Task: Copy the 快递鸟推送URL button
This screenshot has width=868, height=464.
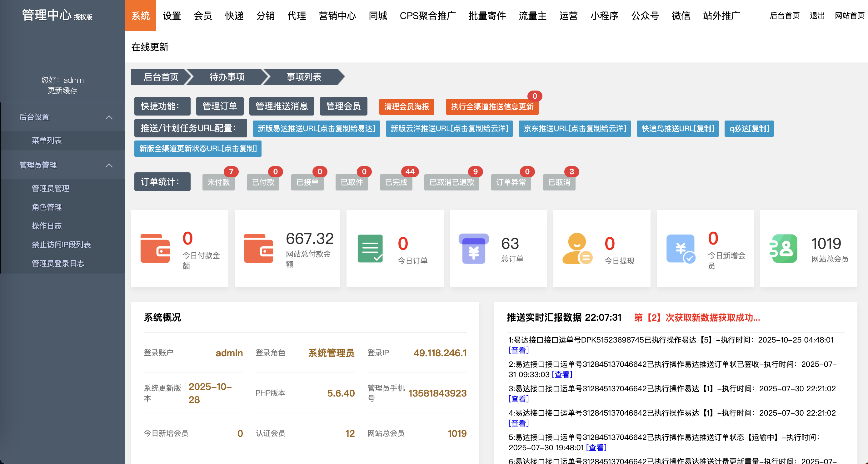Action: pos(677,129)
